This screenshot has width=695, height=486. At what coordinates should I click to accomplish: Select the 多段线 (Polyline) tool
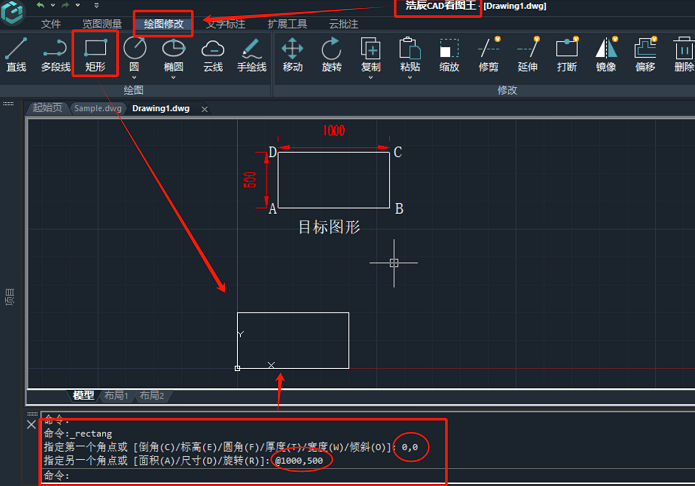tap(55, 54)
